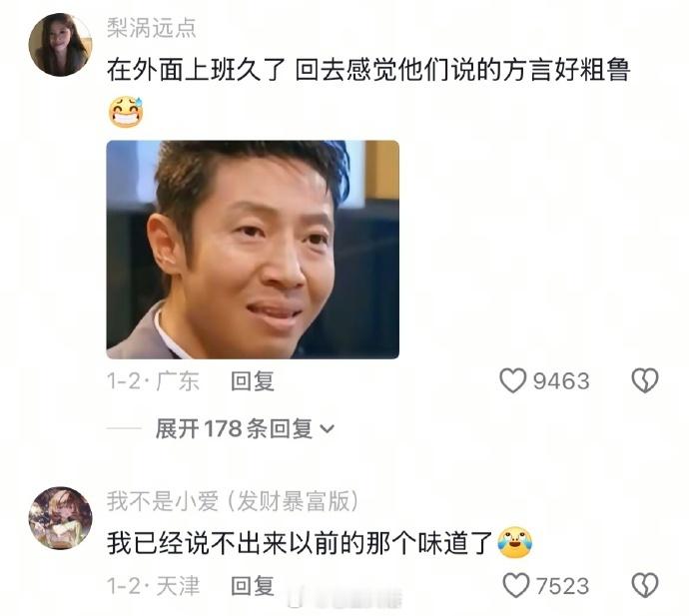Tap the 7523 like count
The width and height of the screenshot is (689, 616).
click(562, 586)
